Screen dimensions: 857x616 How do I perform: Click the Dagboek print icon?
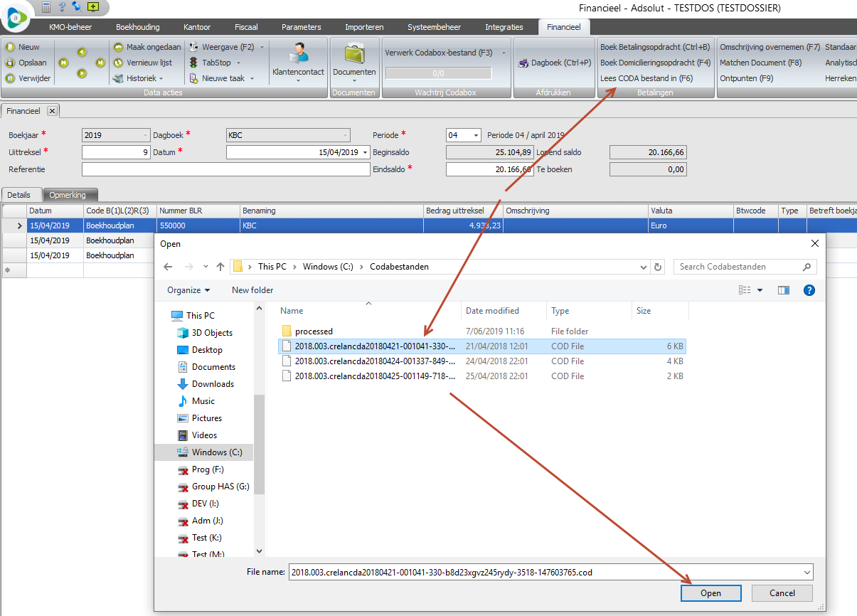tap(523, 63)
